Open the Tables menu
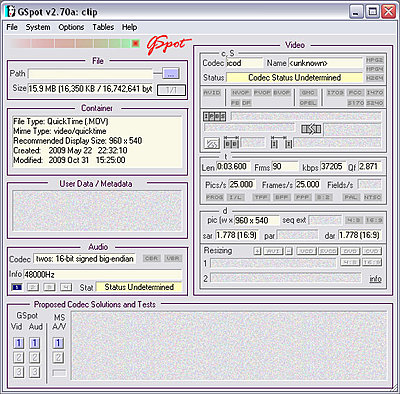This screenshot has width=400, height=394. (x=103, y=27)
